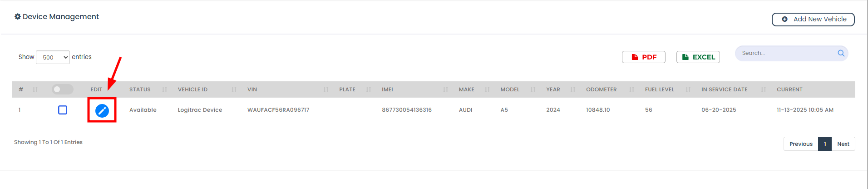Sort table by Odometer column
This screenshot has height=189, width=868.
pos(609,90)
